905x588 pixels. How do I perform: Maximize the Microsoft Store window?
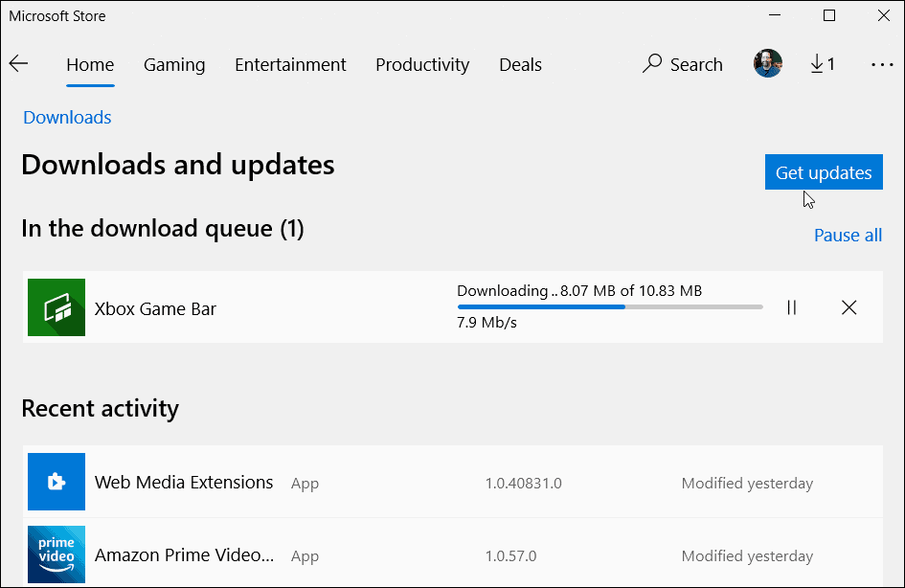pyautogui.click(x=828, y=15)
